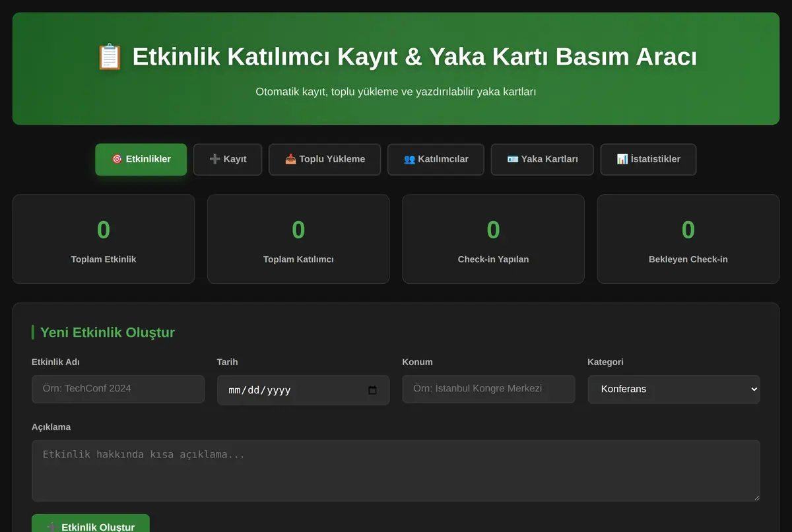Click the Bekleyen Check-in stat card
The width and height of the screenshot is (792, 532).
[x=688, y=239]
